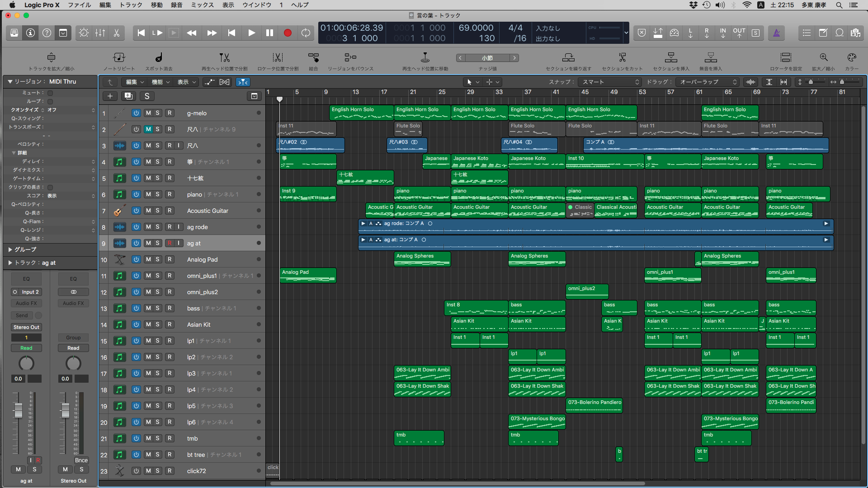This screenshot has height=488, width=868.
Task: Click the scissors Editors button
Action: pyautogui.click(x=116, y=33)
